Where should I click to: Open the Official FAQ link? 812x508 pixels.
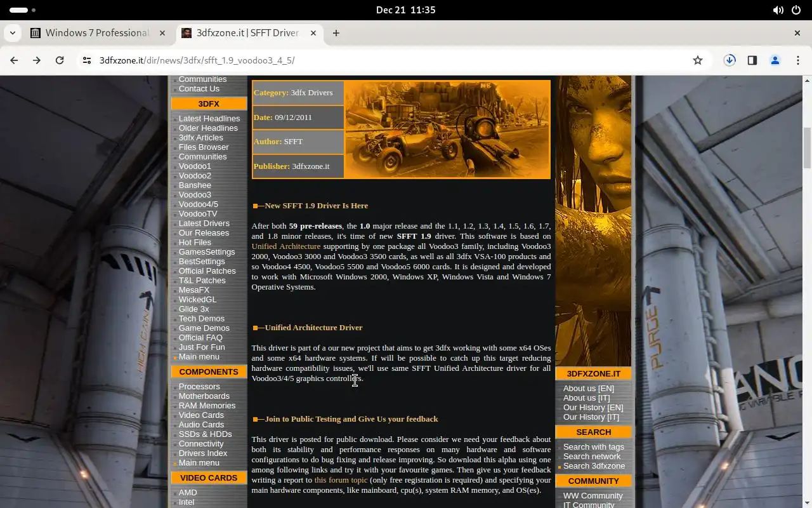point(200,338)
